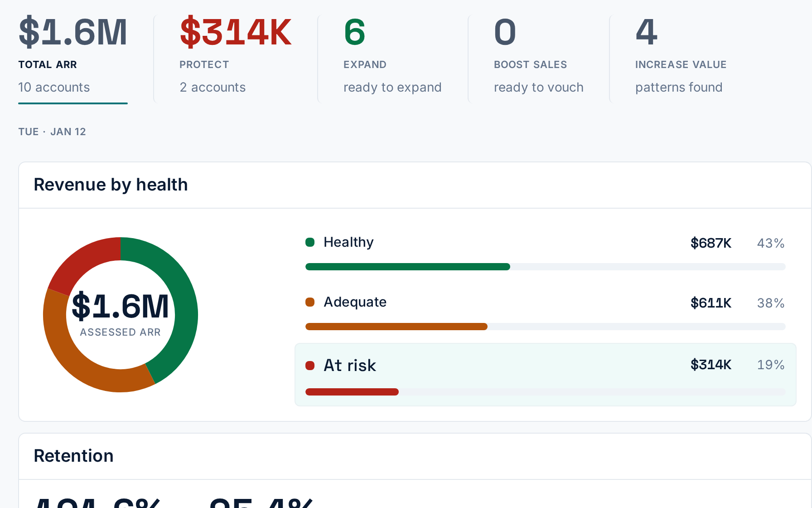Select the highlighted At risk row

pos(546,375)
